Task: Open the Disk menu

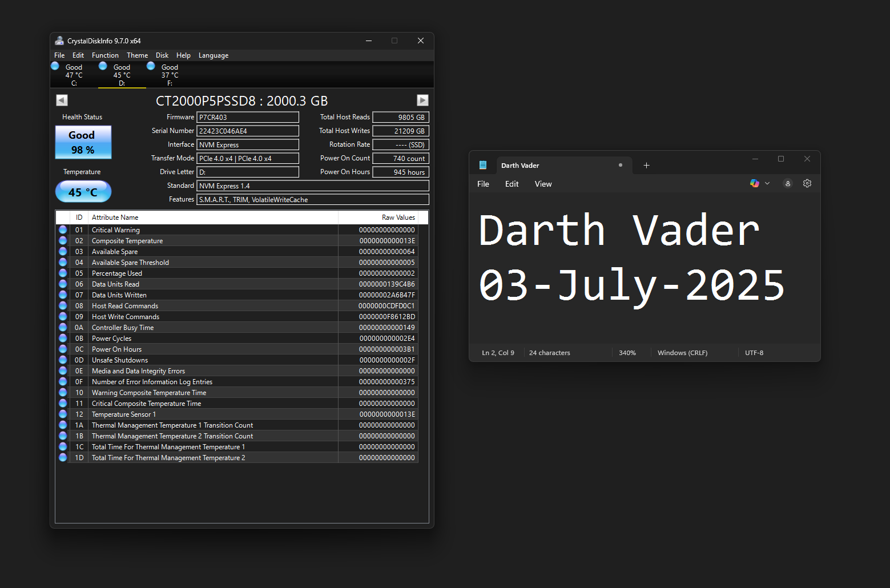Action: (162, 55)
